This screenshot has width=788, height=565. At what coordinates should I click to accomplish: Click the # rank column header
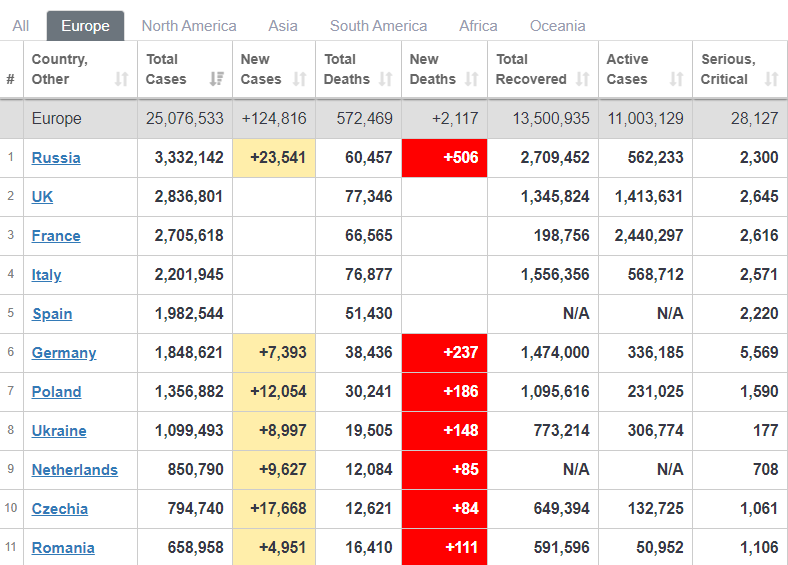(11, 79)
